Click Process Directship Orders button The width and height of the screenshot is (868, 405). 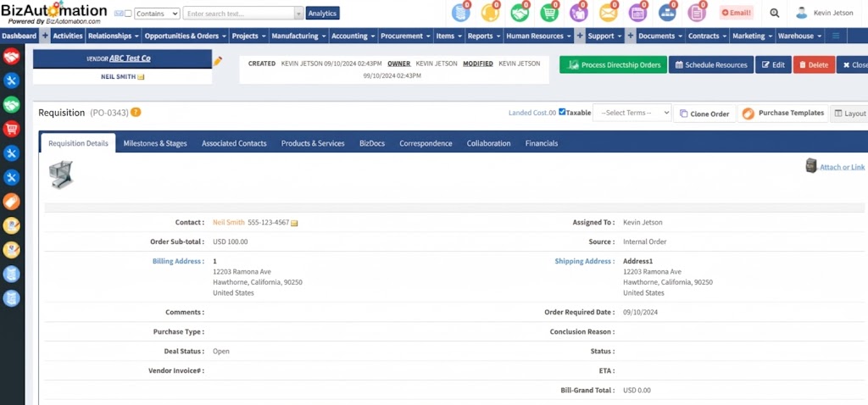pyautogui.click(x=614, y=64)
